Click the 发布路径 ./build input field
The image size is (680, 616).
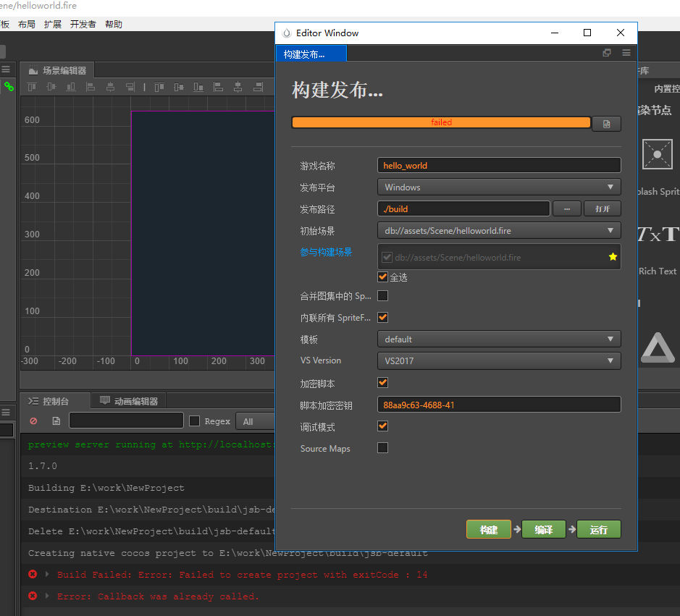coord(463,209)
